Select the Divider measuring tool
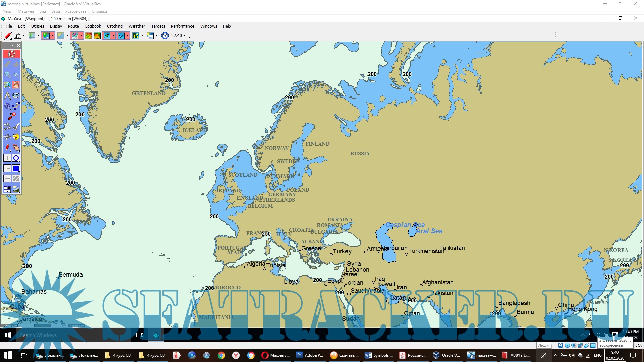Viewport: 644px width, 362px height. 7,96
